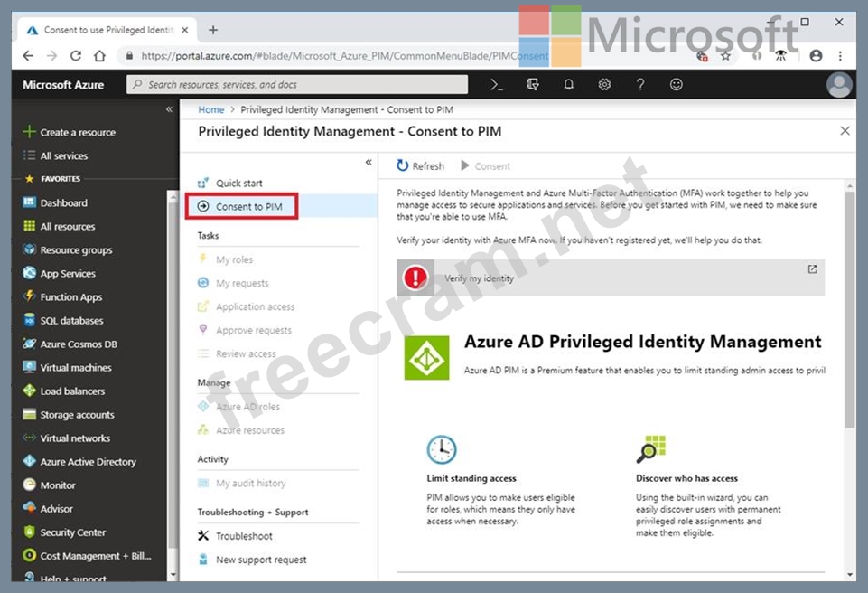Open the portal settings gear icon
Image resolution: width=868 pixels, height=593 pixels.
click(604, 84)
